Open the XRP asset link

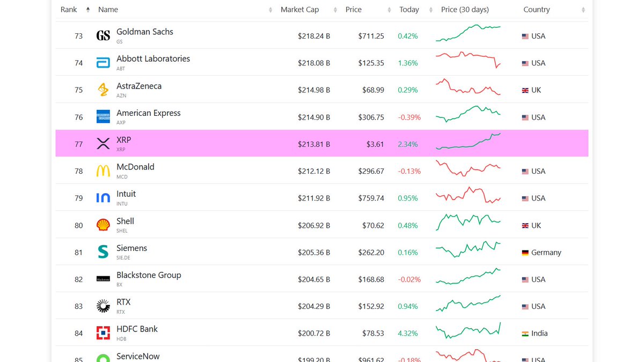coord(123,139)
